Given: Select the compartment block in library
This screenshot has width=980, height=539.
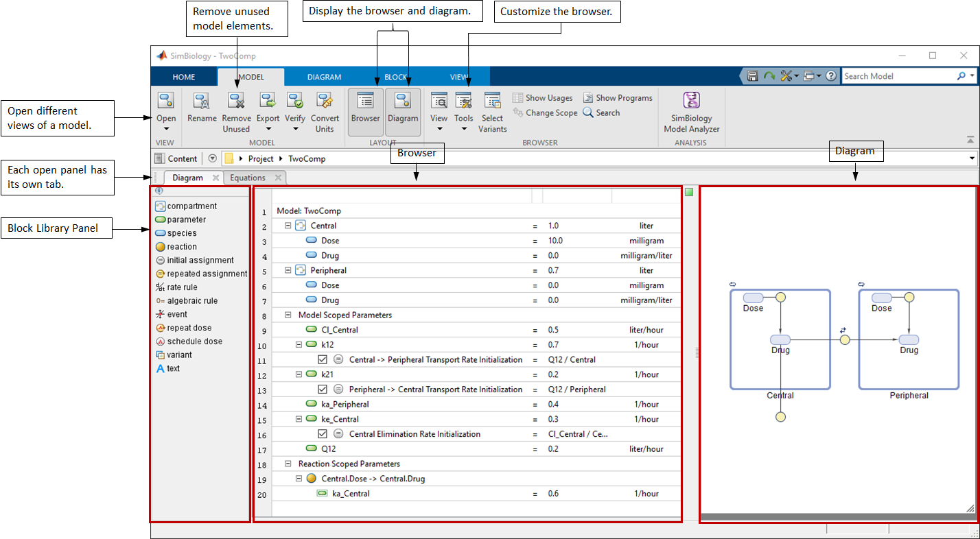Looking at the screenshot, I should (x=186, y=206).
